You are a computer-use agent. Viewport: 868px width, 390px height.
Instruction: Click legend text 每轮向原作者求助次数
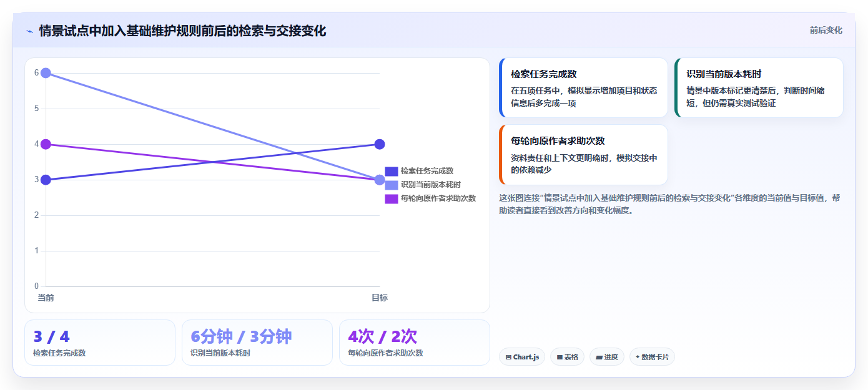tap(438, 198)
